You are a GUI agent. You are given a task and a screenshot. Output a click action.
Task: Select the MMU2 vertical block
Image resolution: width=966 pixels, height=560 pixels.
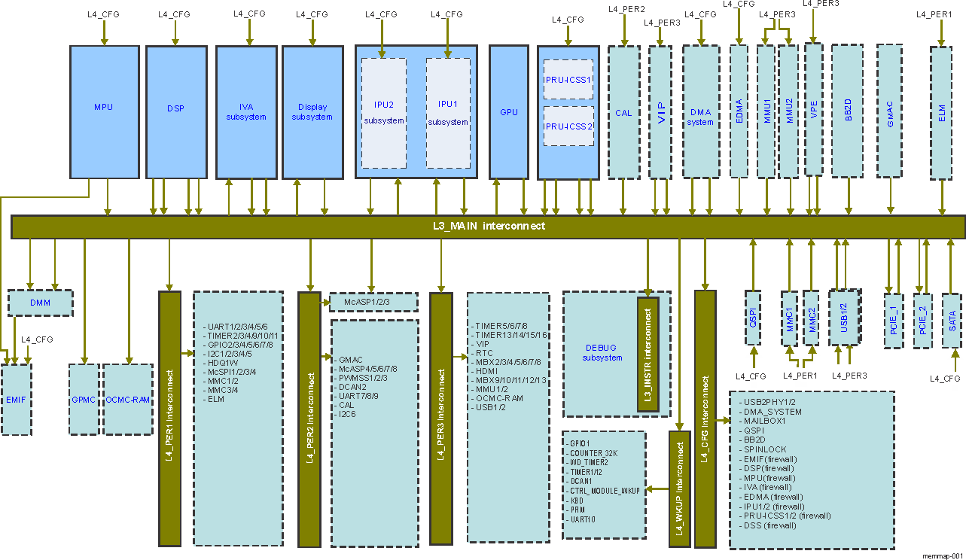788,112
